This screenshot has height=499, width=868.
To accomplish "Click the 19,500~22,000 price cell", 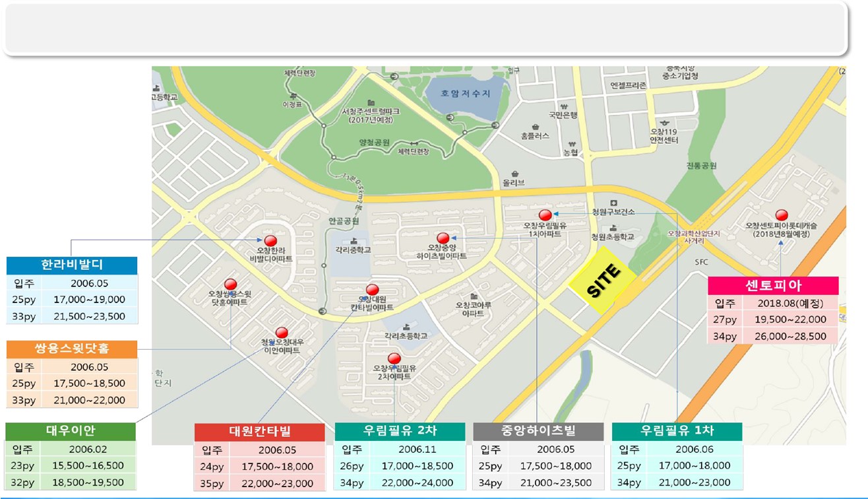I will point(790,319).
